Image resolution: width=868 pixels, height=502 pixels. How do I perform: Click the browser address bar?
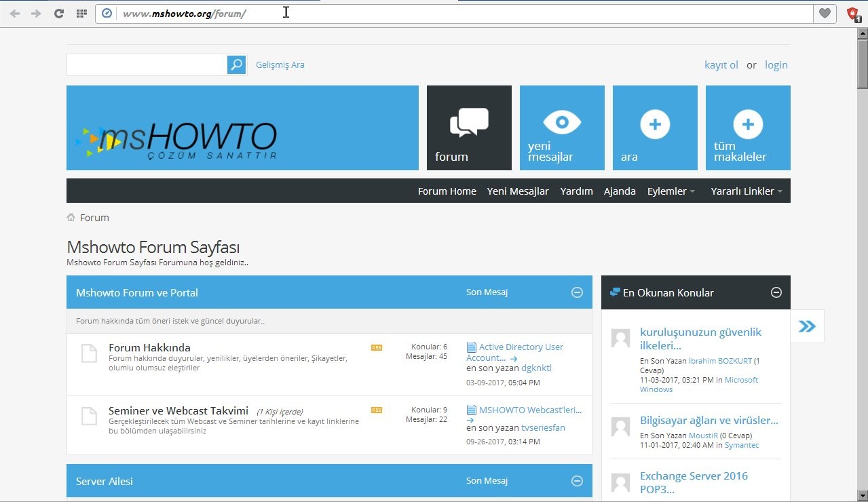click(x=455, y=14)
